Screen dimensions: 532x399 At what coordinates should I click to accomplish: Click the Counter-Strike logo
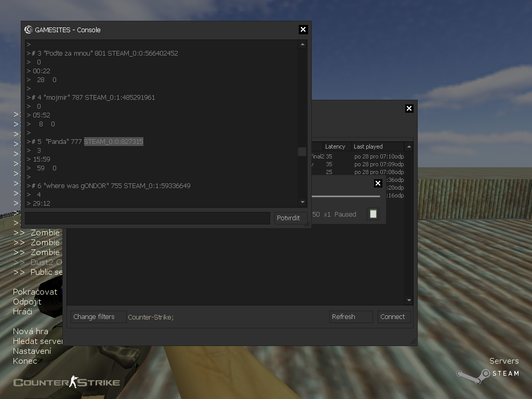tap(66, 383)
